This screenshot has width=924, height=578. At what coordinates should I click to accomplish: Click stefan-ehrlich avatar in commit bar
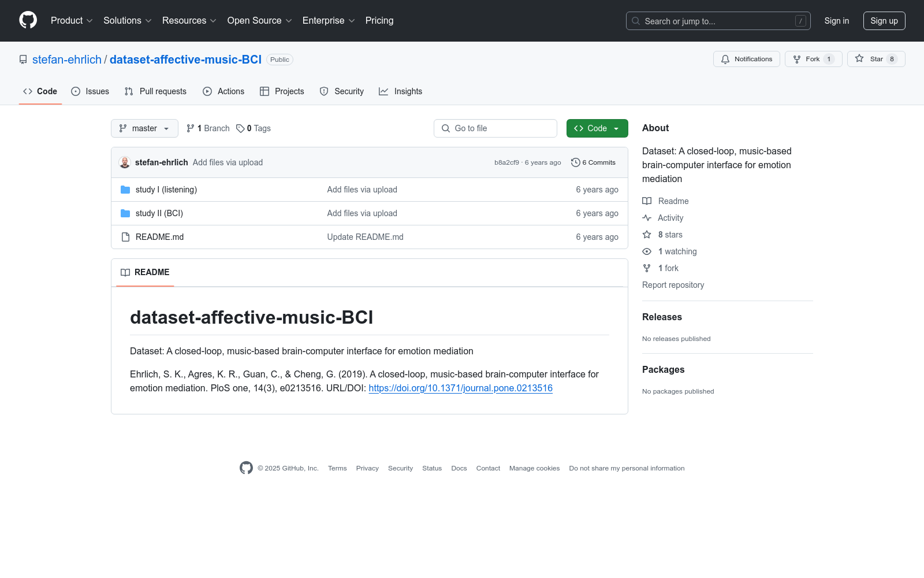tap(125, 162)
